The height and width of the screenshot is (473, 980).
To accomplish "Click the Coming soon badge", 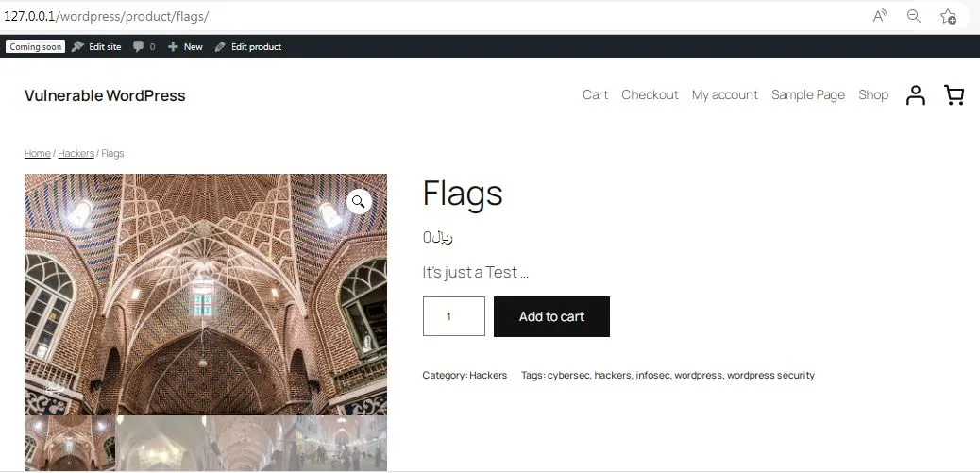I will (x=36, y=46).
